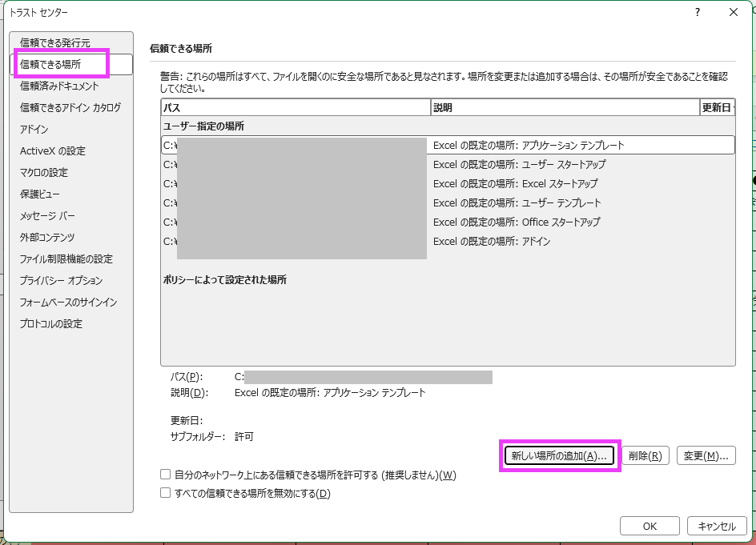Click the help question mark icon

point(698,12)
